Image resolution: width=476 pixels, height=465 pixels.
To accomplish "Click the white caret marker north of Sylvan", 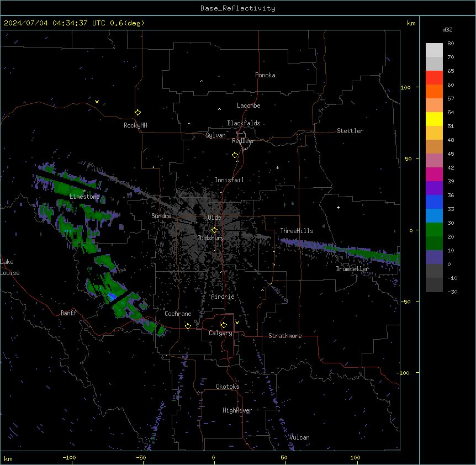I will [189, 124].
